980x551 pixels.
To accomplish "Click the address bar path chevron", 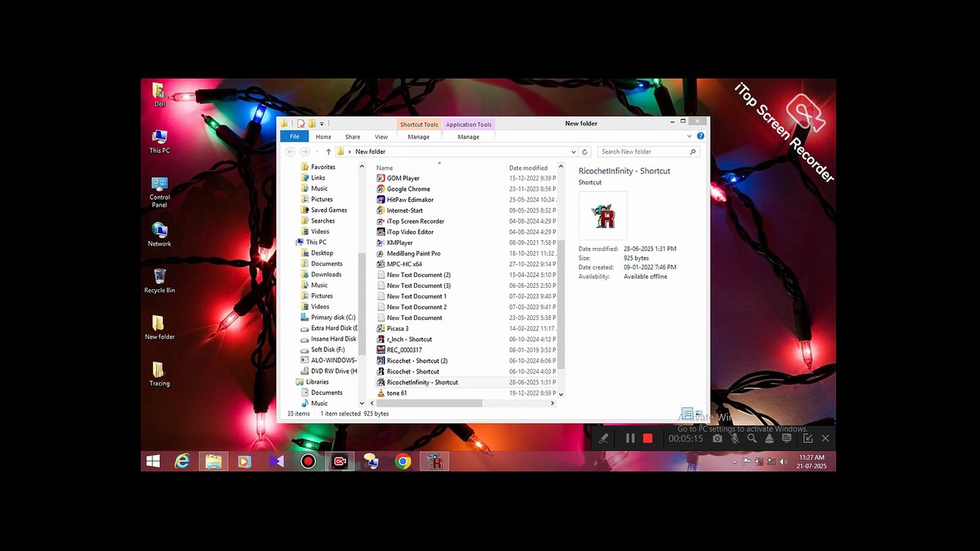I will click(350, 152).
